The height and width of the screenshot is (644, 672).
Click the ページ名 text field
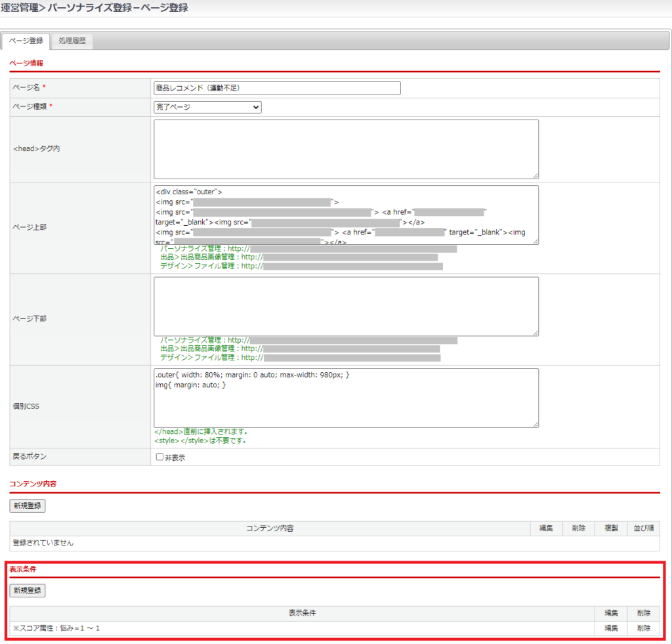click(277, 88)
